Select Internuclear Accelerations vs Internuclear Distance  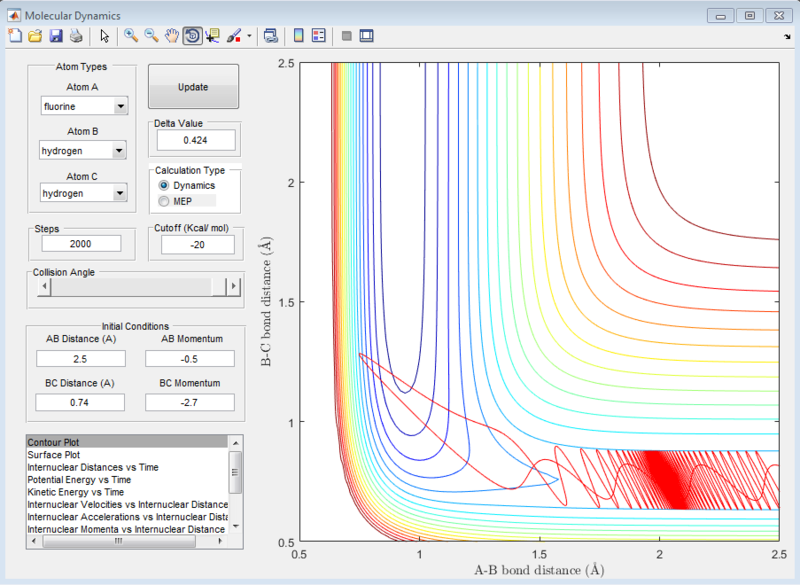tap(127, 517)
